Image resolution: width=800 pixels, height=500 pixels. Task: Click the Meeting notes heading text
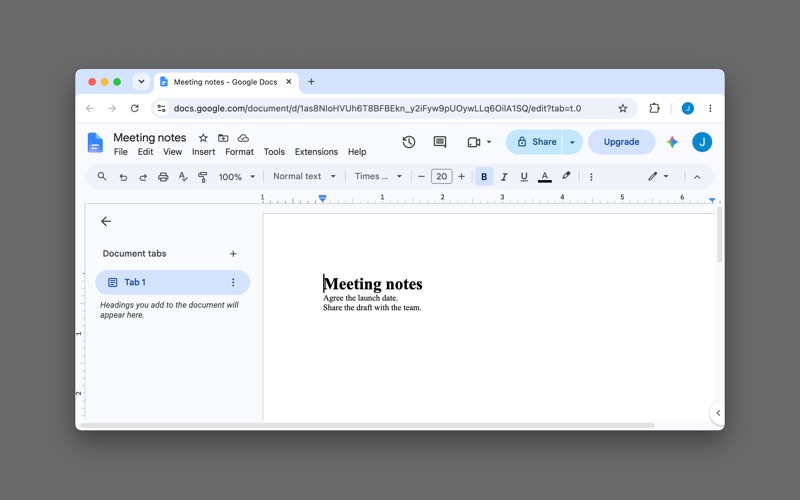373,284
